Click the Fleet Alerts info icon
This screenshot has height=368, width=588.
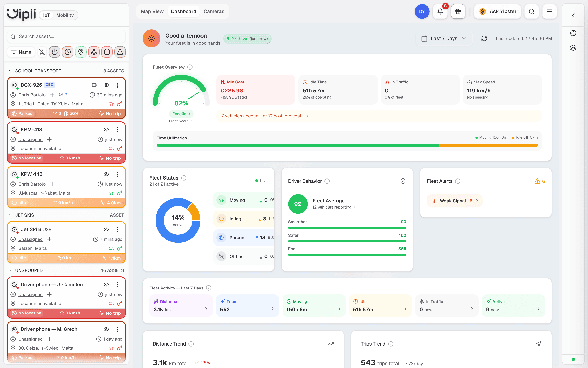click(458, 181)
